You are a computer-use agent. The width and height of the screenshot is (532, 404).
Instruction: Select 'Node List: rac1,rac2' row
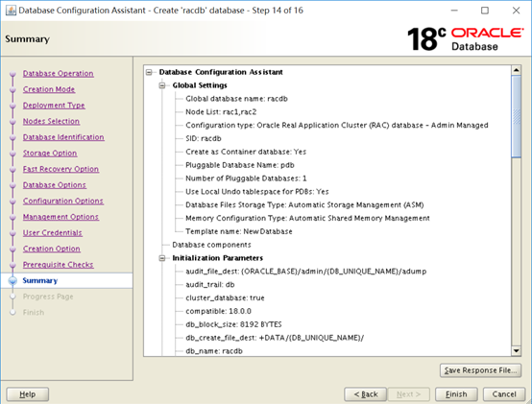pyautogui.click(x=221, y=112)
